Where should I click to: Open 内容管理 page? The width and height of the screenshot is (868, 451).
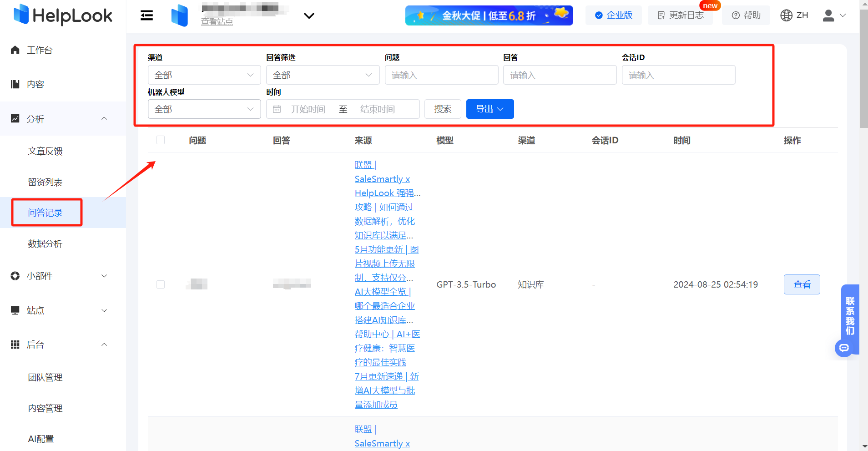pyautogui.click(x=45, y=408)
